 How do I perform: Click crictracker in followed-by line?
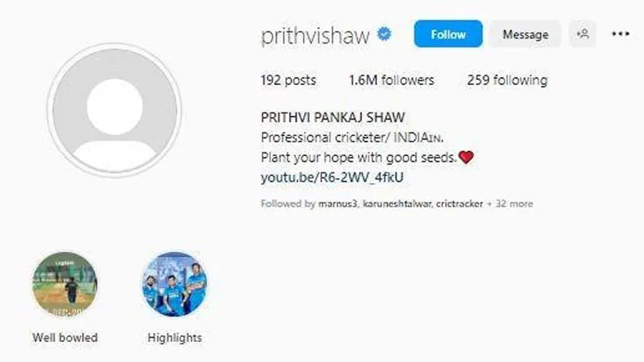pyautogui.click(x=459, y=204)
